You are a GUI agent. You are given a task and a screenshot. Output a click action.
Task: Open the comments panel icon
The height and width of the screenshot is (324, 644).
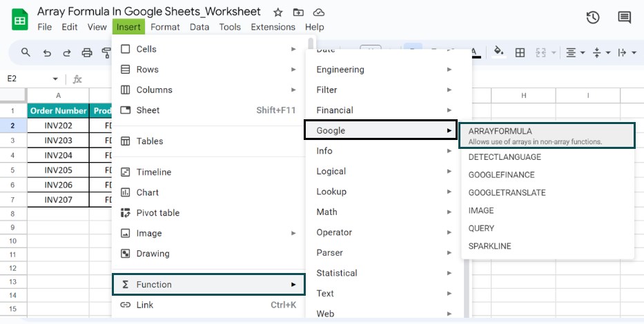[624, 18]
